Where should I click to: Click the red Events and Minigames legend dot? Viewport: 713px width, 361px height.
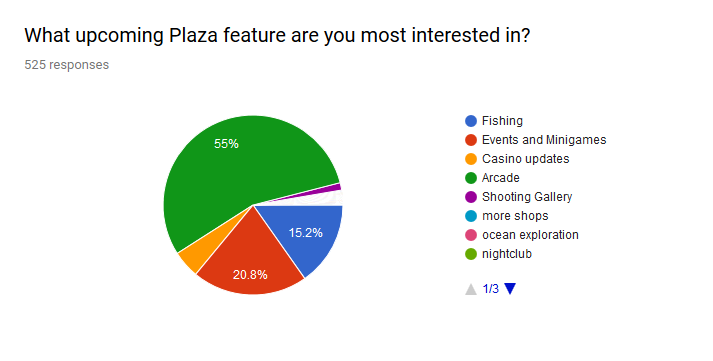pos(471,140)
